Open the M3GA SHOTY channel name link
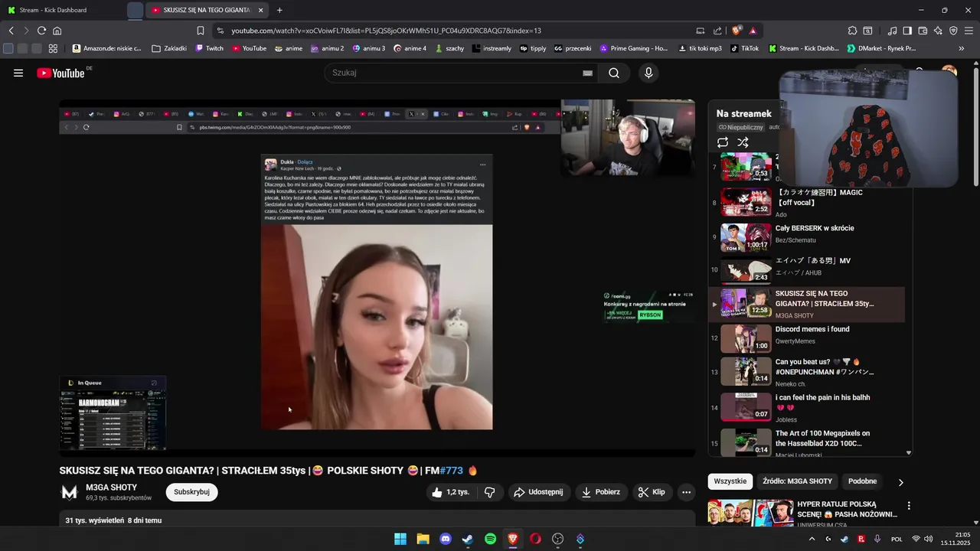The image size is (980, 551). pyautogui.click(x=112, y=487)
